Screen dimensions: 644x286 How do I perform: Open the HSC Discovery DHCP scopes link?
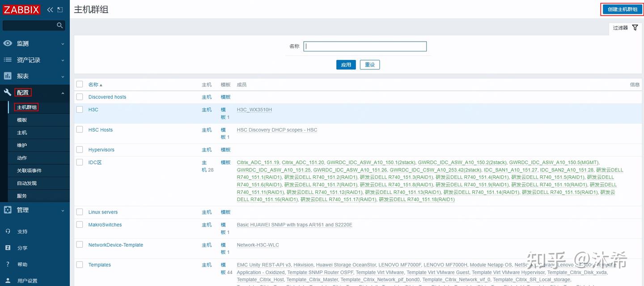[x=276, y=130]
